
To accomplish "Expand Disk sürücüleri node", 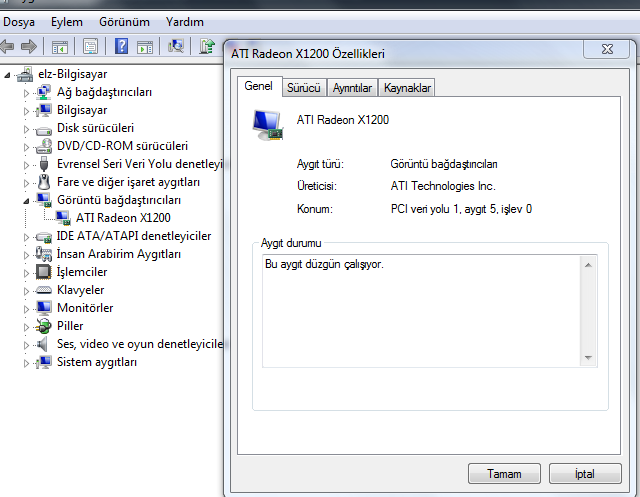I will pos(27,129).
